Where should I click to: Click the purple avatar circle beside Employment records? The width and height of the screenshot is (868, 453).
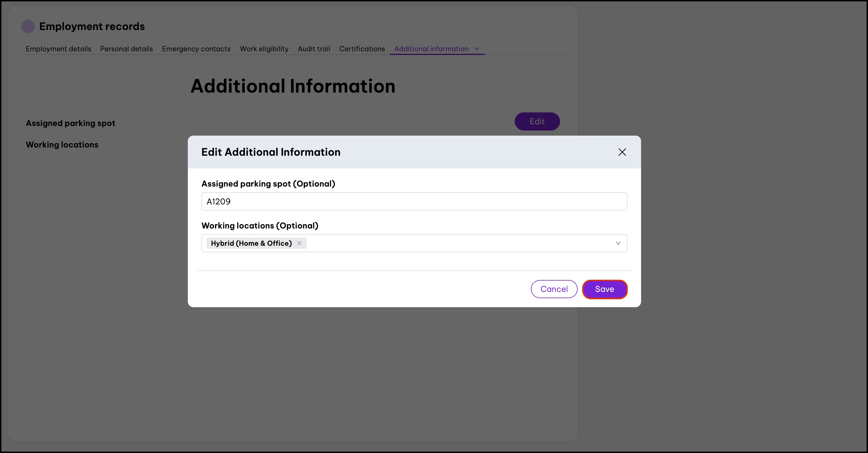28,26
